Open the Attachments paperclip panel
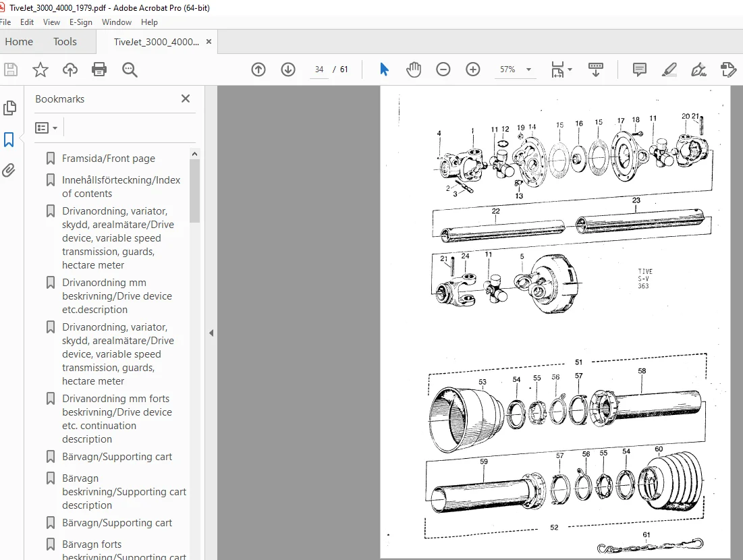 pyautogui.click(x=9, y=170)
